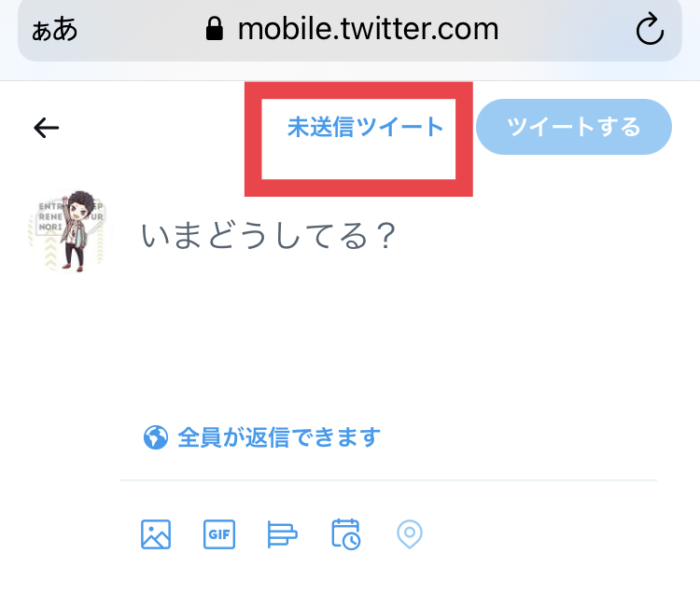Click the ツイートする button
The width and height of the screenshot is (700, 609).
[574, 127]
